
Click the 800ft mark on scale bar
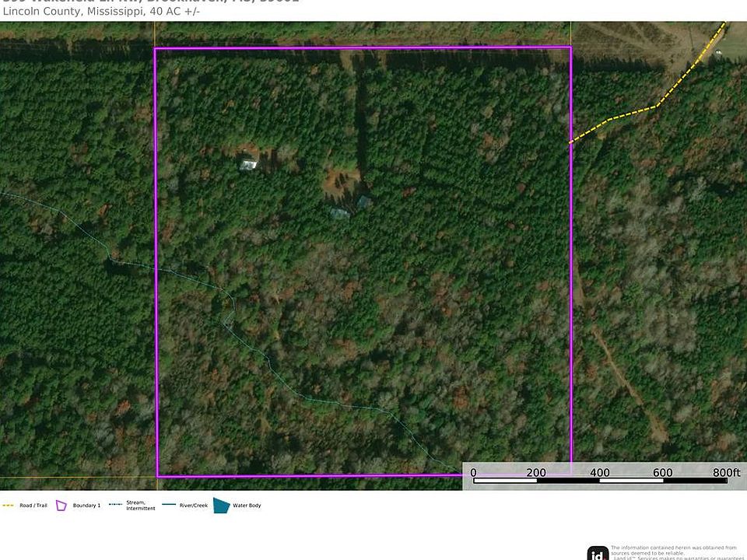click(x=725, y=472)
